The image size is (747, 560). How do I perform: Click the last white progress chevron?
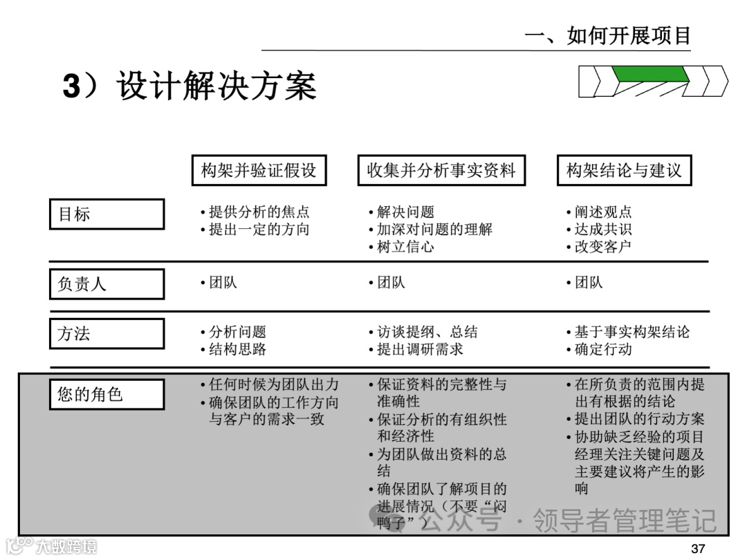click(717, 82)
